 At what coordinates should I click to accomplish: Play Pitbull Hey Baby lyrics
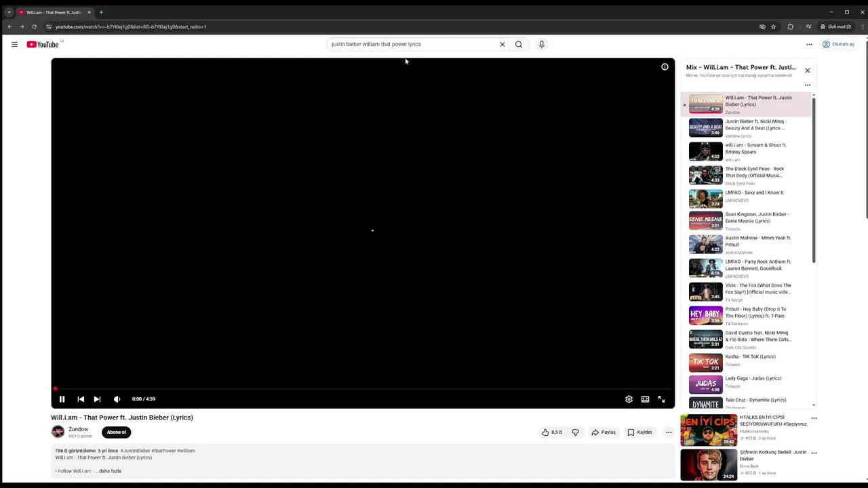(x=746, y=316)
